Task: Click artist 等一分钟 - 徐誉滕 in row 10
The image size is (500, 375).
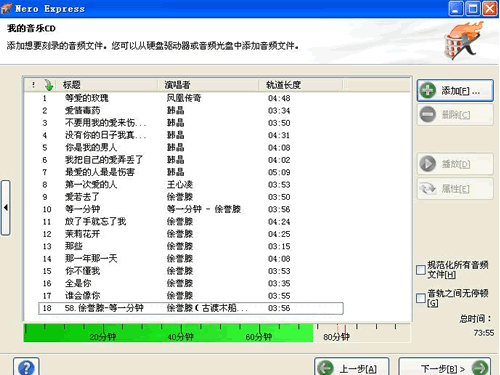Action: coord(204,209)
